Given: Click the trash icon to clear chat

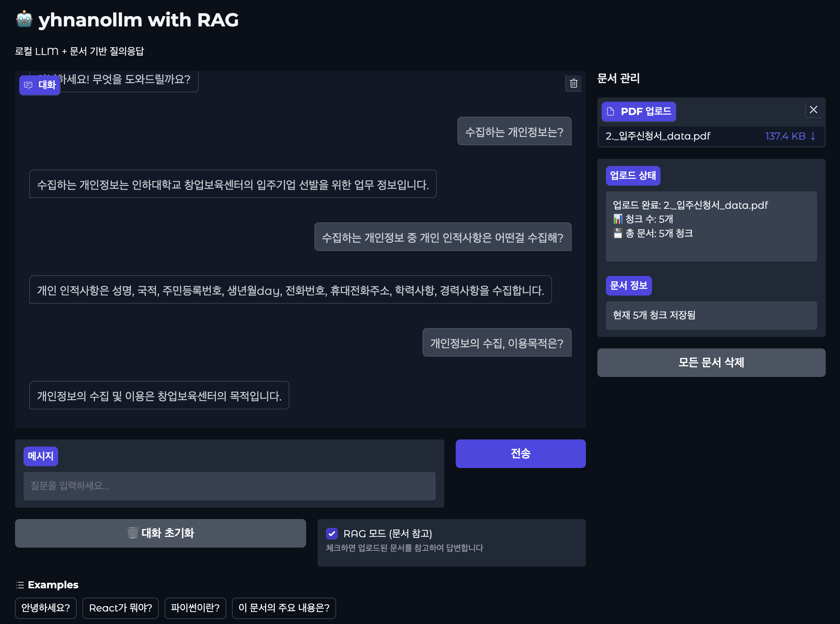Looking at the screenshot, I should point(573,84).
